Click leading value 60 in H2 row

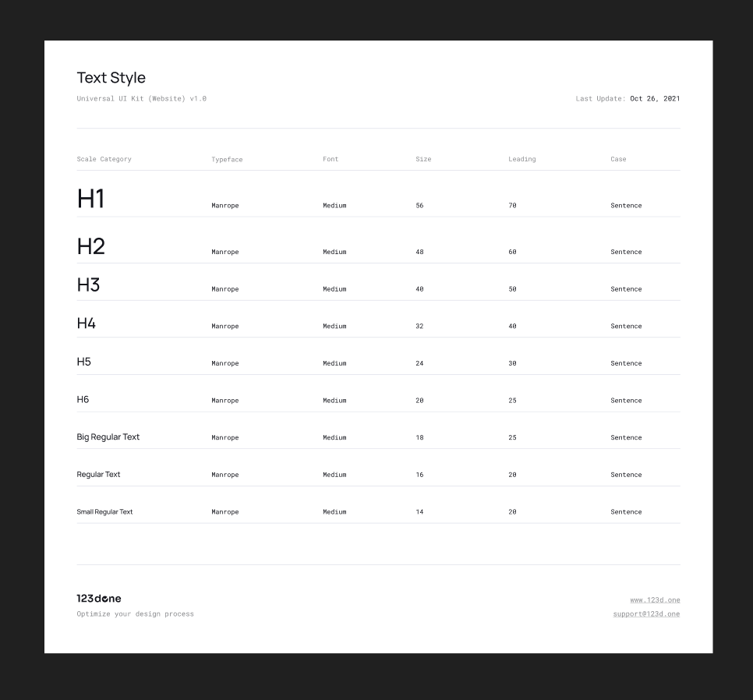512,252
